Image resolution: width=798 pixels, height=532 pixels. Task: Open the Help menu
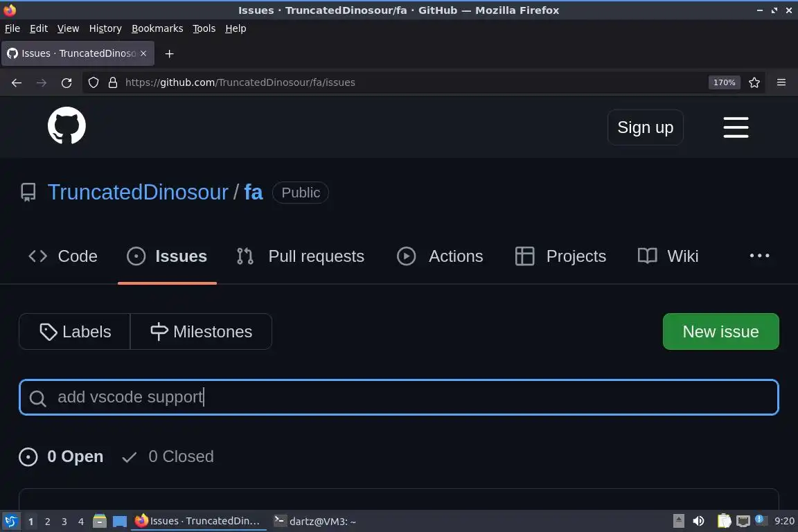point(236,28)
